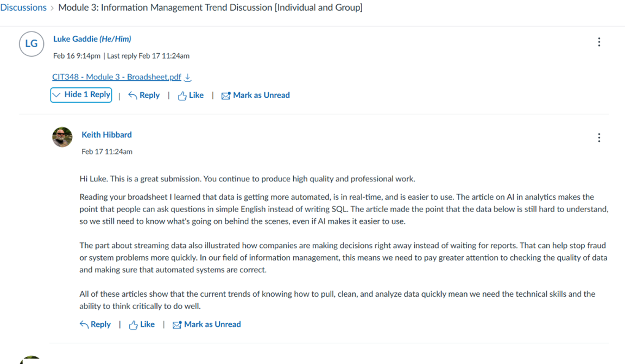Click the thumbs-up icon on Luke's post
625x364 pixels.
coord(182,95)
